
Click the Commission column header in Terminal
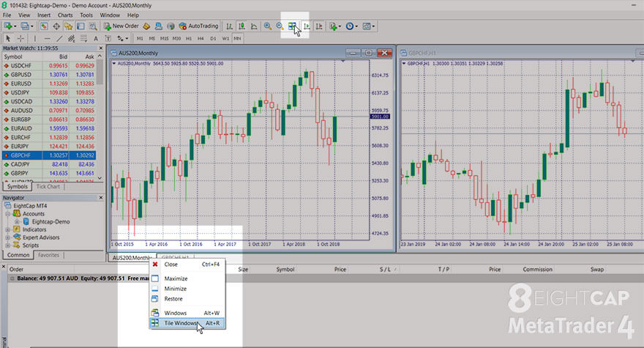pos(537,270)
